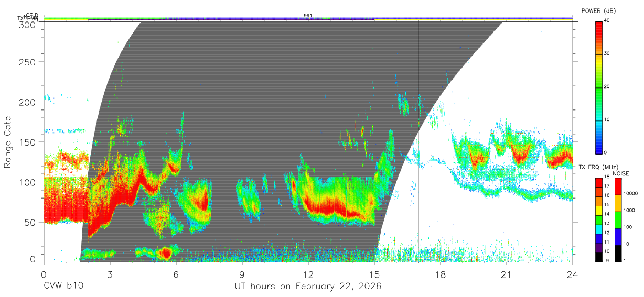Click the 50 range gate tick label
The image size is (644, 297).
coord(31,222)
